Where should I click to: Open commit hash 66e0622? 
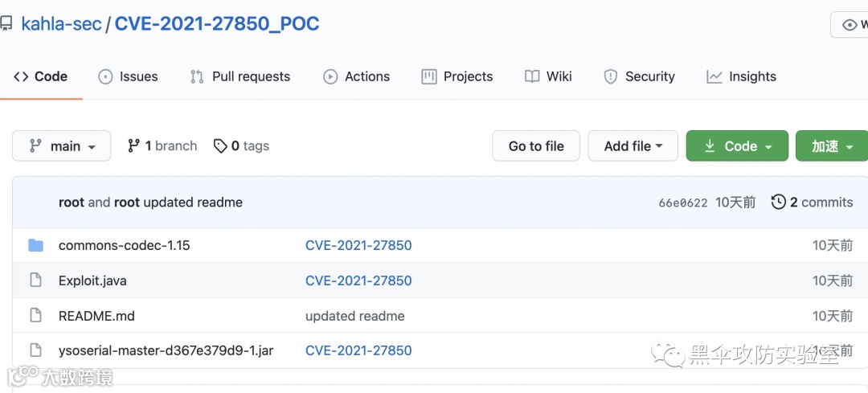click(x=683, y=203)
